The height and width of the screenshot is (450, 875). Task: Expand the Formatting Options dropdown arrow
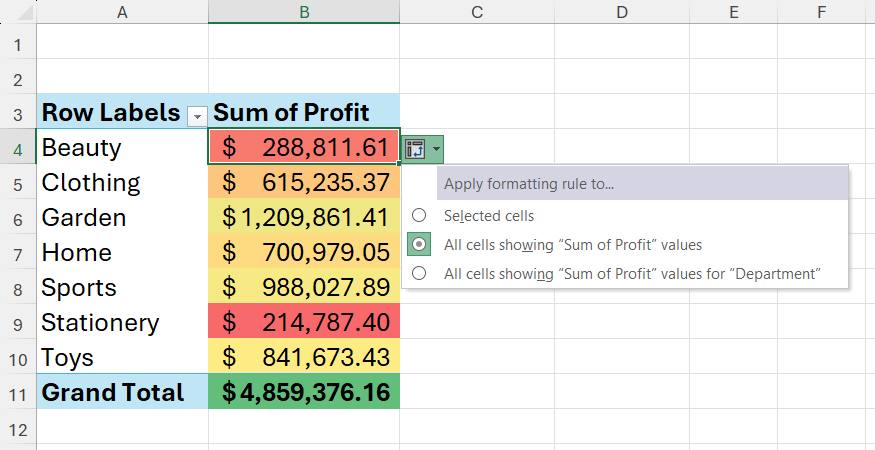pos(436,149)
